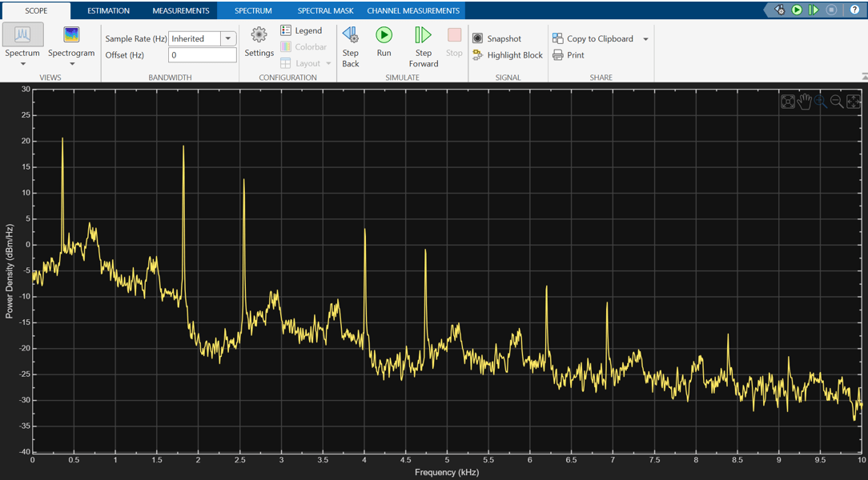Open the Sample Rate dropdown

point(228,38)
